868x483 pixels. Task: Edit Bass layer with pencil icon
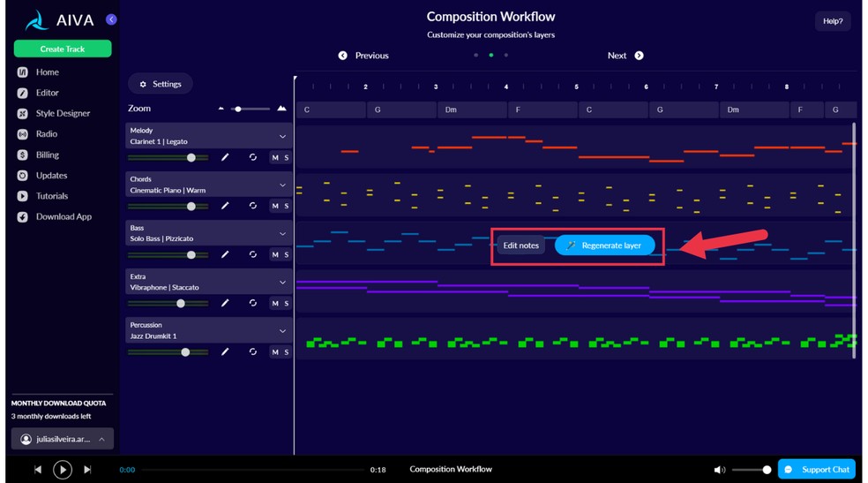[x=225, y=254]
